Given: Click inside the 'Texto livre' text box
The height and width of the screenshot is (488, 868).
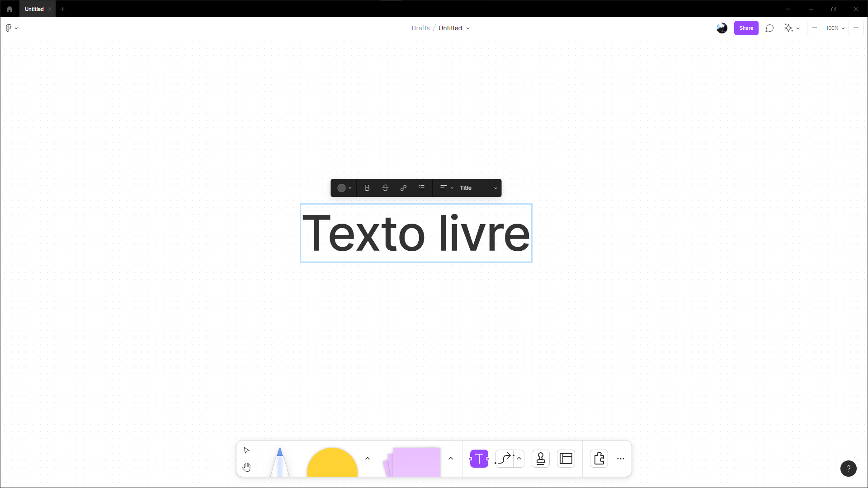Looking at the screenshot, I should tap(416, 233).
